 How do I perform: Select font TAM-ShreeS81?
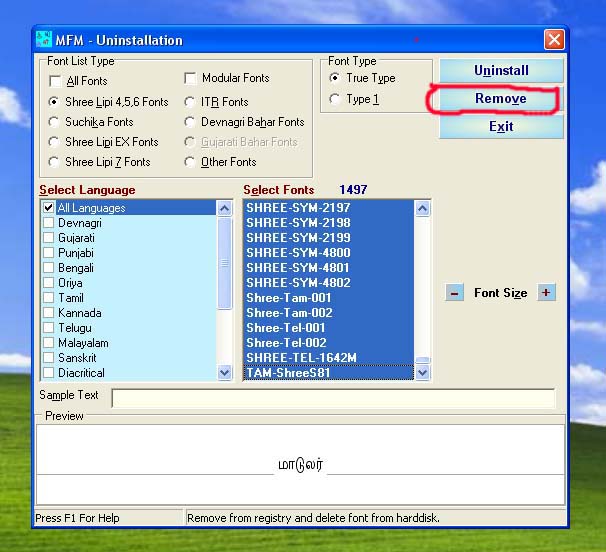(x=329, y=373)
